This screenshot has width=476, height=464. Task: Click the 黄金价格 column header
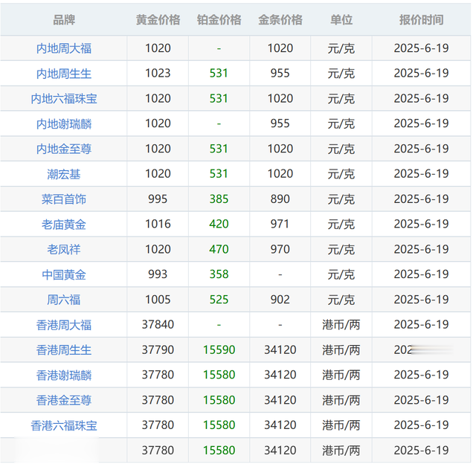point(158,20)
